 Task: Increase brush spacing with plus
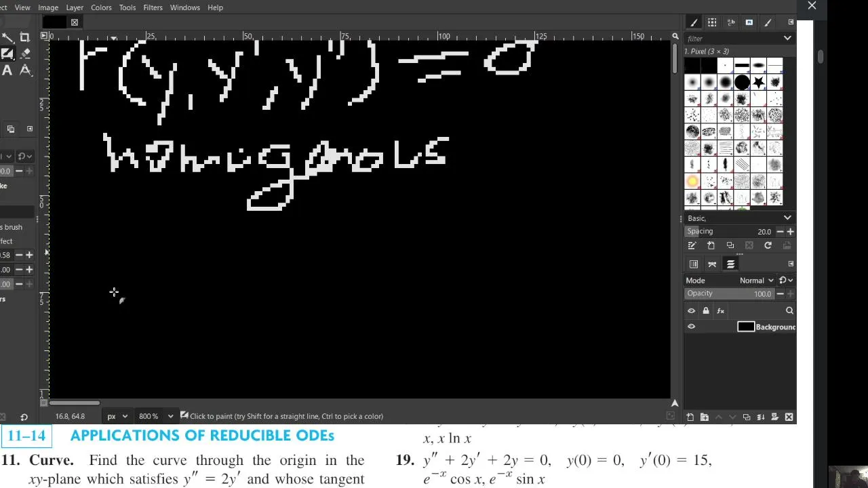click(790, 232)
